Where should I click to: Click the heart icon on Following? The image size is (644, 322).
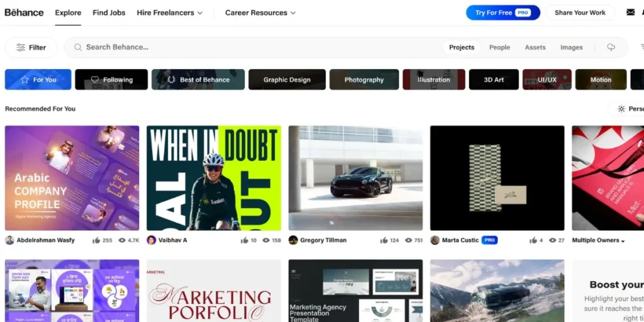(x=95, y=80)
